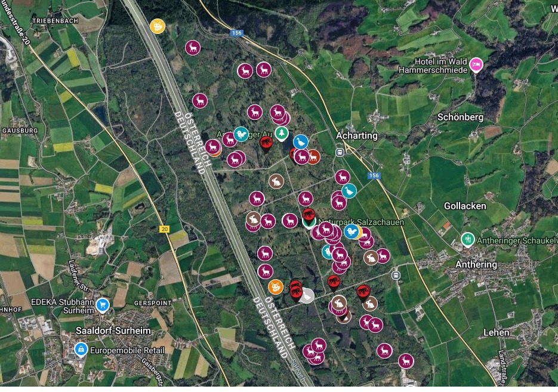Click the yellow fox marker near Triebenbach
Screen dimensions: 558x392
click(x=158, y=26)
